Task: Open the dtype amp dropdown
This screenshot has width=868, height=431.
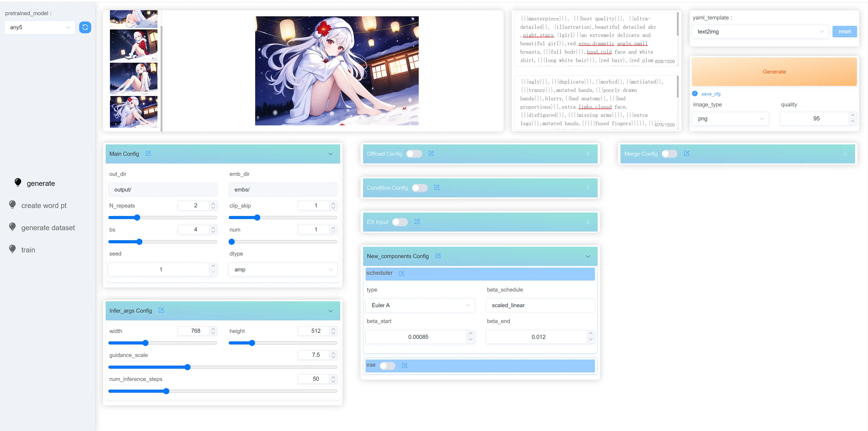Action: pos(283,269)
